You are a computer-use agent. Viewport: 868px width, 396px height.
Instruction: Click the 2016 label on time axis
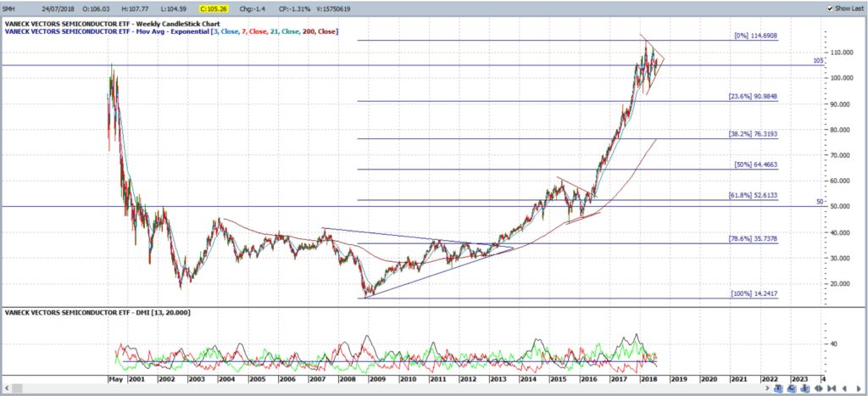pyautogui.click(x=588, y=379)
